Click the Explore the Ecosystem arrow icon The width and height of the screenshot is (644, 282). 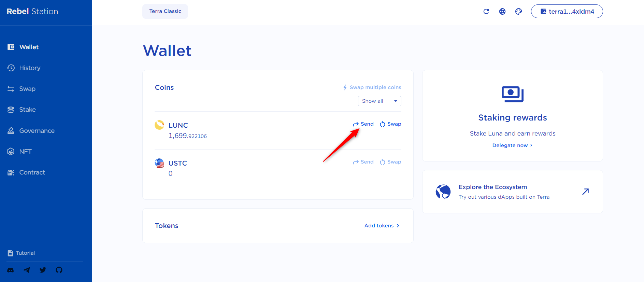pyautogui.click(x=586, y=192)
